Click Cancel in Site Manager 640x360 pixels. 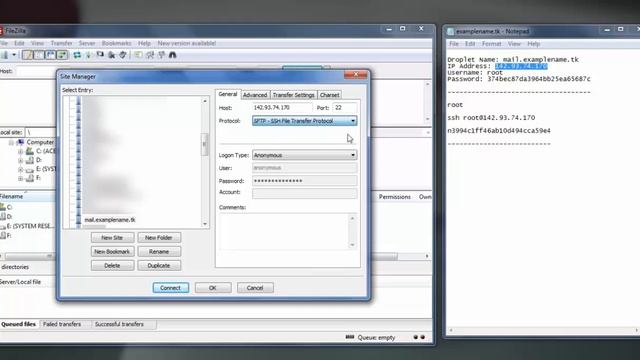coord(255,288)
